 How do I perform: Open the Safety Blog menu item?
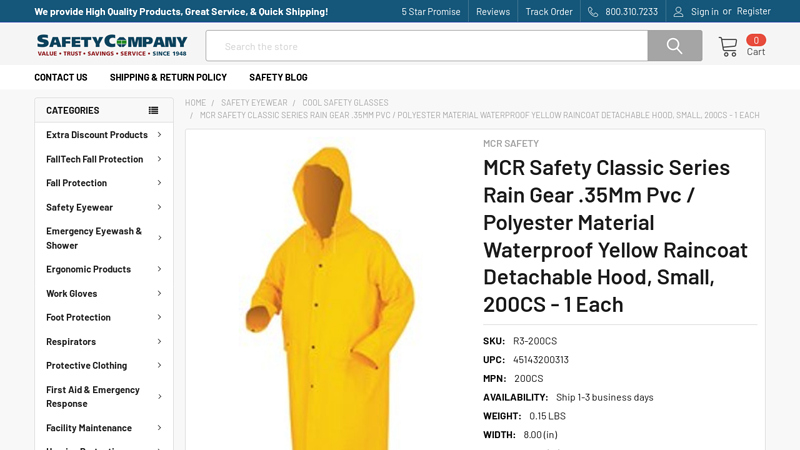coord(278,77)
